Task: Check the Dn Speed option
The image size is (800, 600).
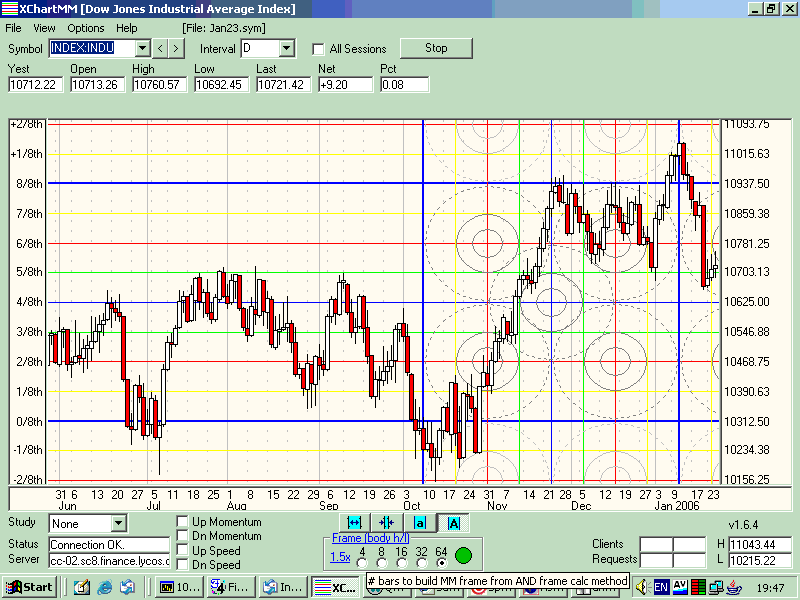Action: 183,565
